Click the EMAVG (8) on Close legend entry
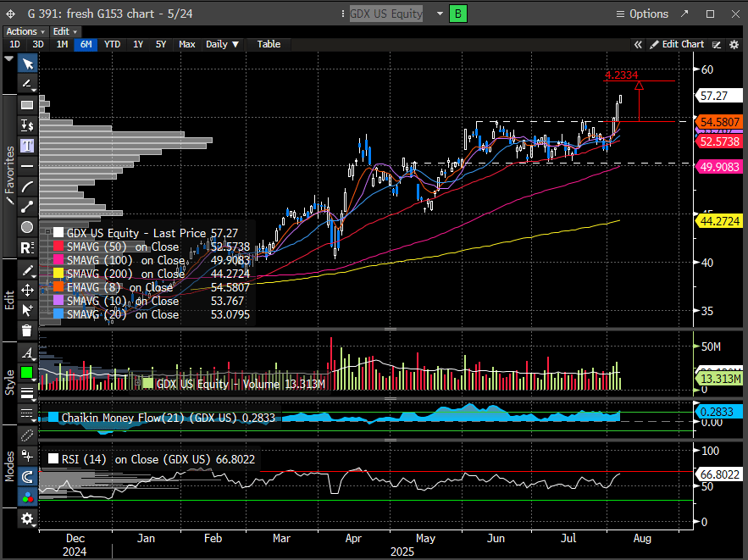748x560 pixels. (x=119, y=287)
